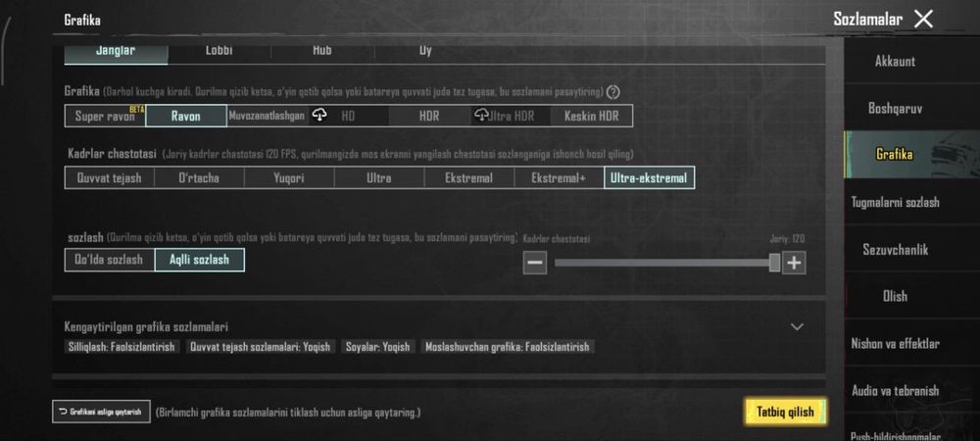This screenshot has width=980, height=441.
Task: Click Moslashuvchan grafika: Faolsizlantirish tag
Action: click(x=508, y=347)
